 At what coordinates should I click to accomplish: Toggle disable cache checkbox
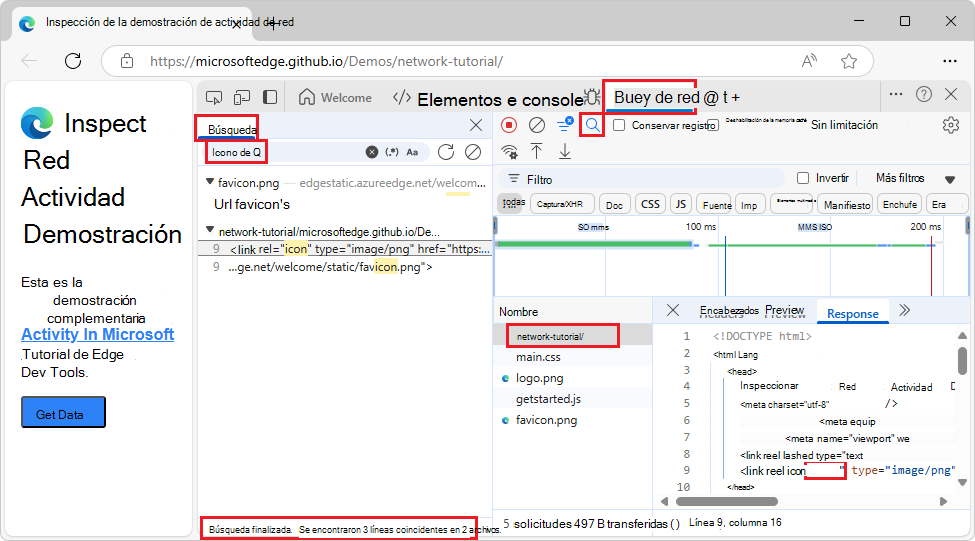coord(713,125)
